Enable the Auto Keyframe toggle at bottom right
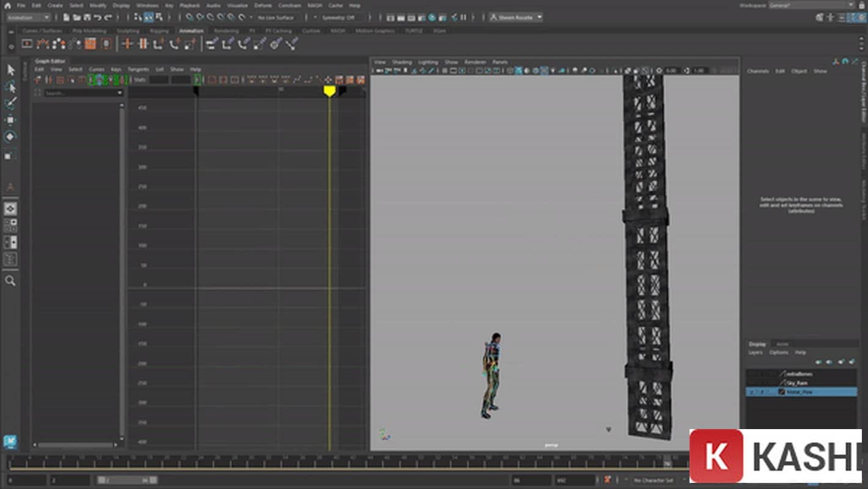Viewport: 868px width, 489px height. [607, 480]
